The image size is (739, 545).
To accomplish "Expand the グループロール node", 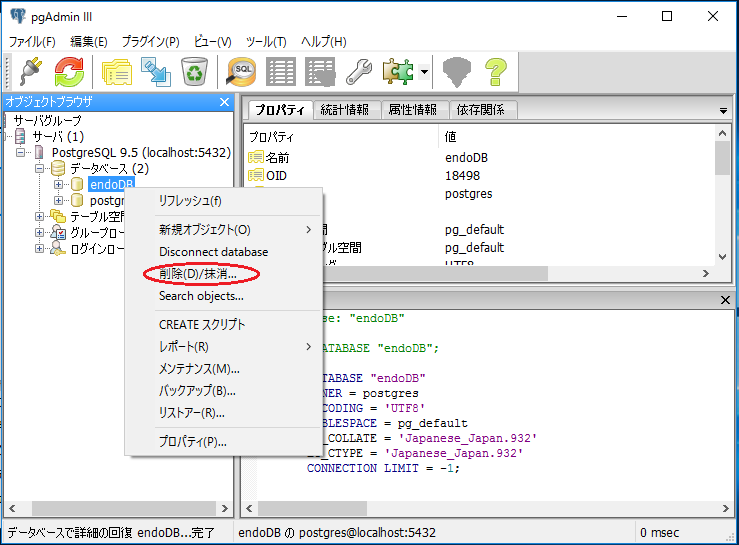I will 40,232.
